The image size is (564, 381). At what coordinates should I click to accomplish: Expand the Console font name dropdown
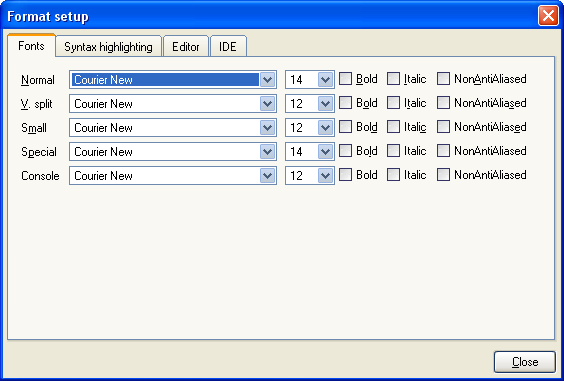(267, 176)
